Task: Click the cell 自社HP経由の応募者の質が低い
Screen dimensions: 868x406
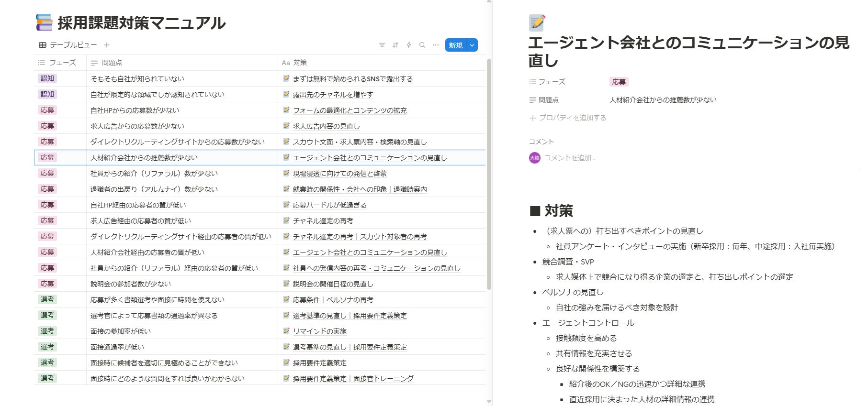Action: click(x=182, y=205)
